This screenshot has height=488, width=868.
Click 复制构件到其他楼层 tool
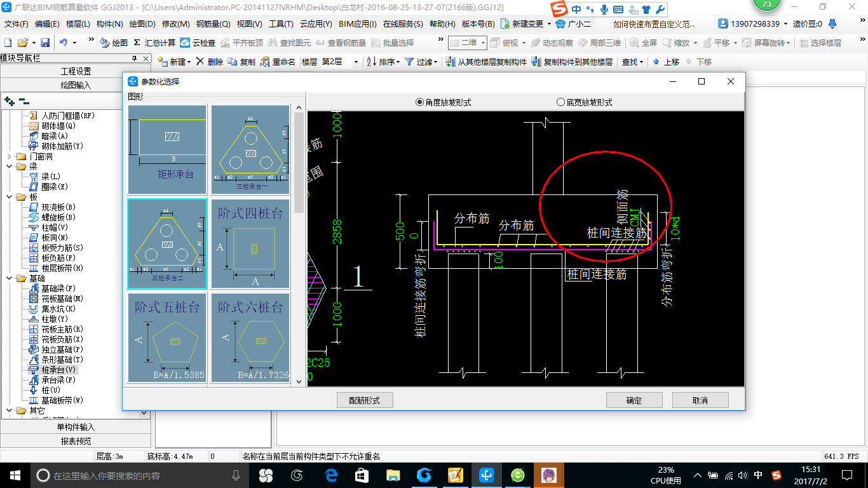[572, 62]
